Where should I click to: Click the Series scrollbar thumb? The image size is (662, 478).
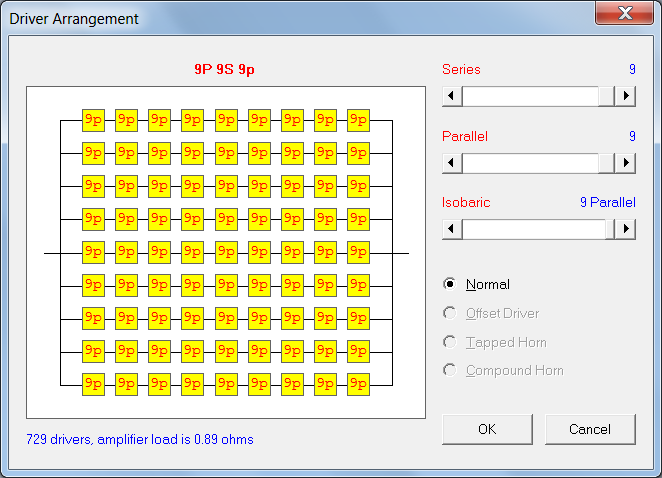tap(606, 96)
